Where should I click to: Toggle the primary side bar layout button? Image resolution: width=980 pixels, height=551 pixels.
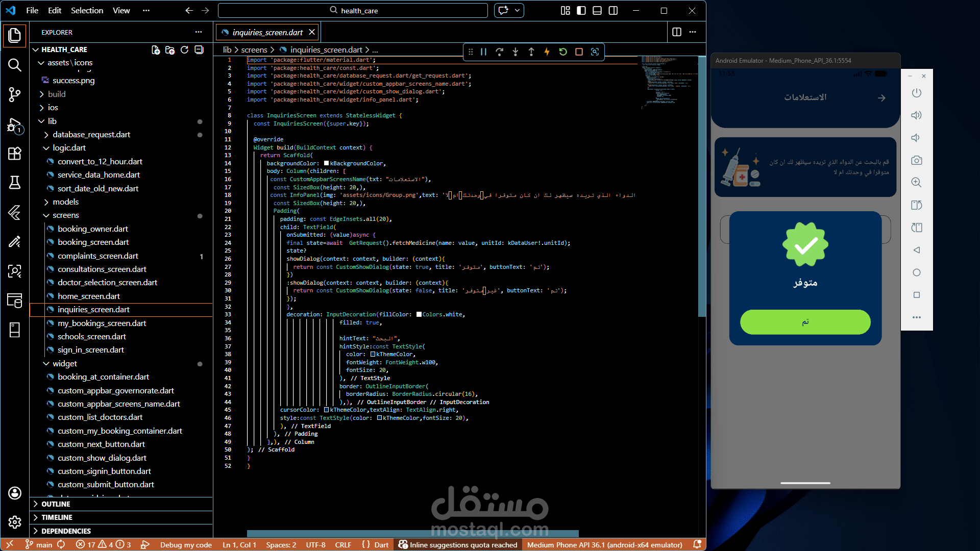coord(581,10)
